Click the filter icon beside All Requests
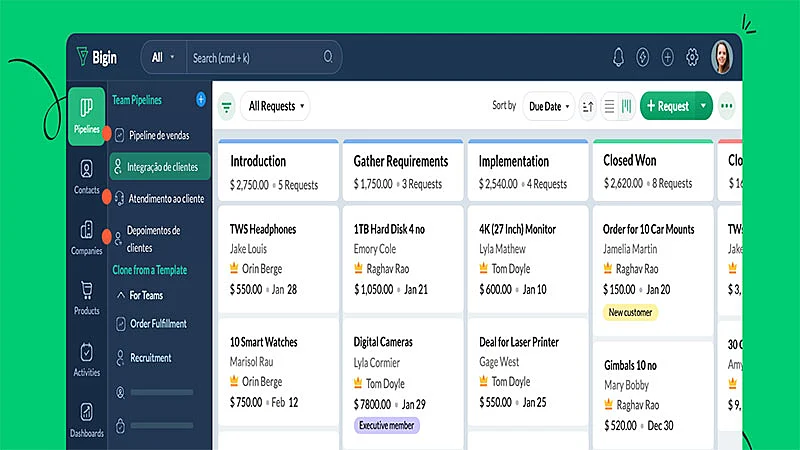Viewport: 800px width, 450px height. [x=227, y=106]
